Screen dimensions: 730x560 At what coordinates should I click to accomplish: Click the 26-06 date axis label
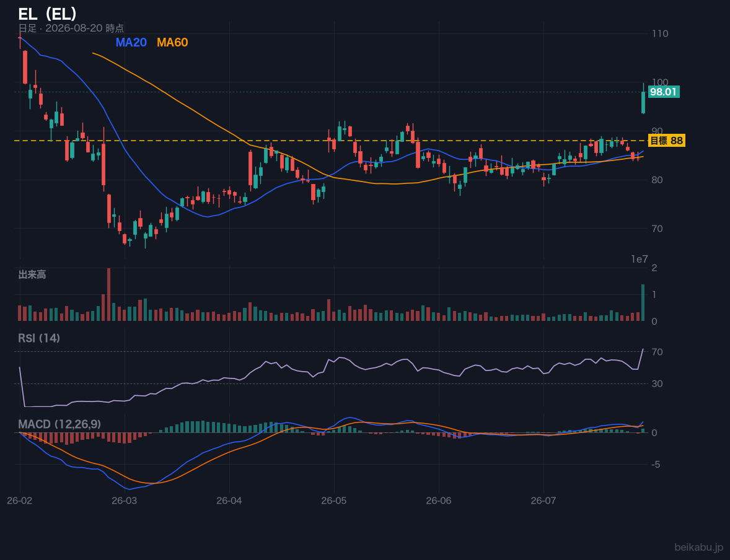[x=439, y=501]
